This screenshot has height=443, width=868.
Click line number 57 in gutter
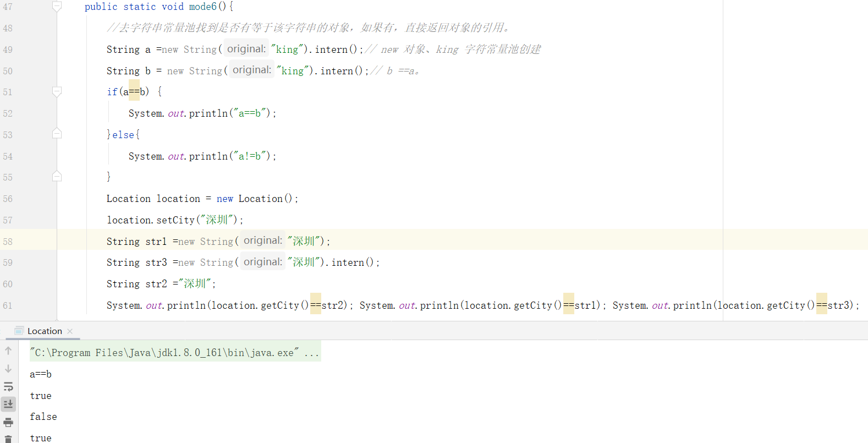point(8,220)
